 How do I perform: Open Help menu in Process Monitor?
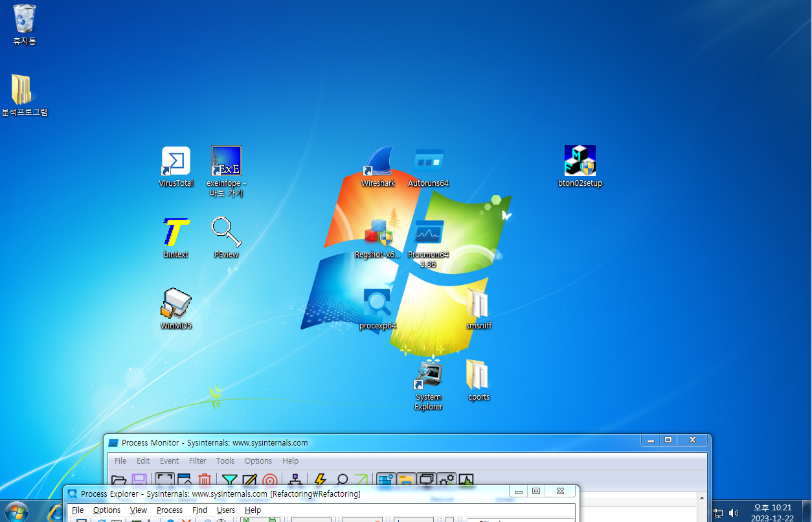291,461
